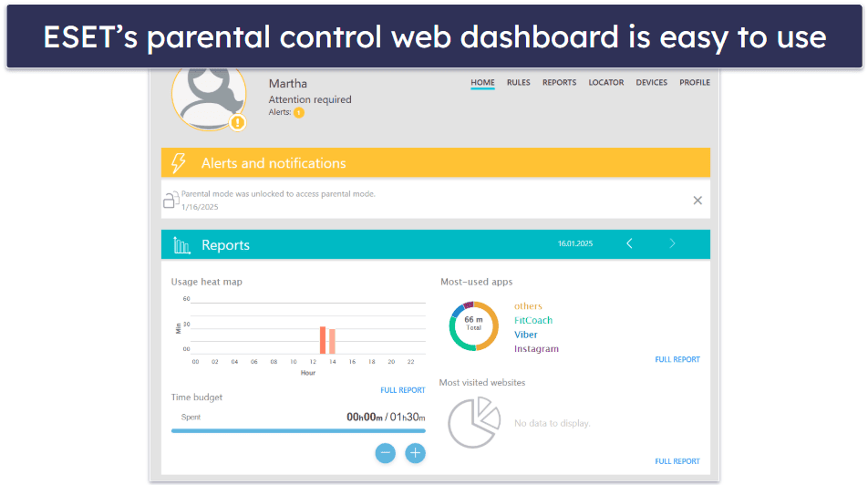Click Martha's profile avatar picture
The width and height of the screenshot is (868, 485).
click(208, 97)
